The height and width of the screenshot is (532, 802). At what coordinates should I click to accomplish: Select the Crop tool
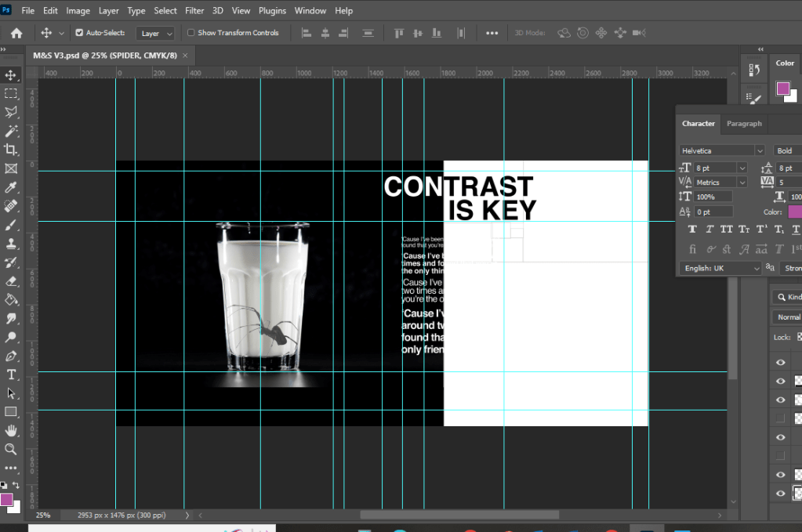pos(11,150)
